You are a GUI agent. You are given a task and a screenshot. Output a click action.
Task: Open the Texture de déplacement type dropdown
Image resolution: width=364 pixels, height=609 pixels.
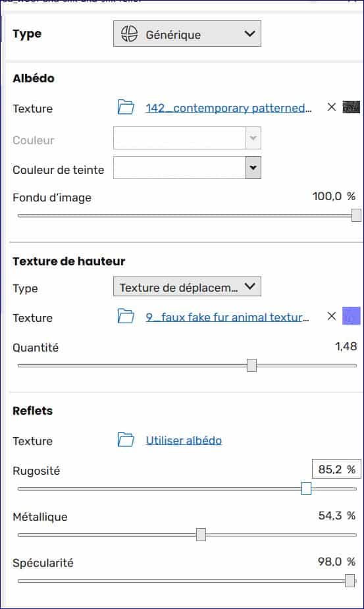(x=187, y=286)
